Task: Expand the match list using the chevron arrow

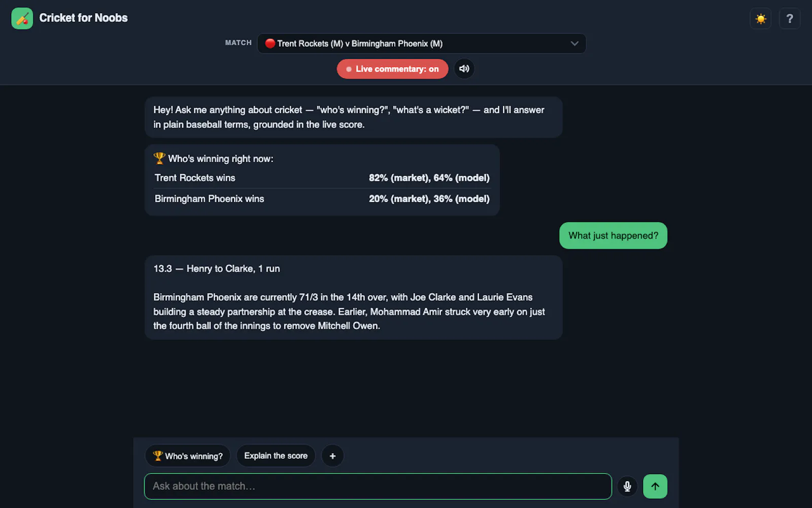Action: (574, 44)
